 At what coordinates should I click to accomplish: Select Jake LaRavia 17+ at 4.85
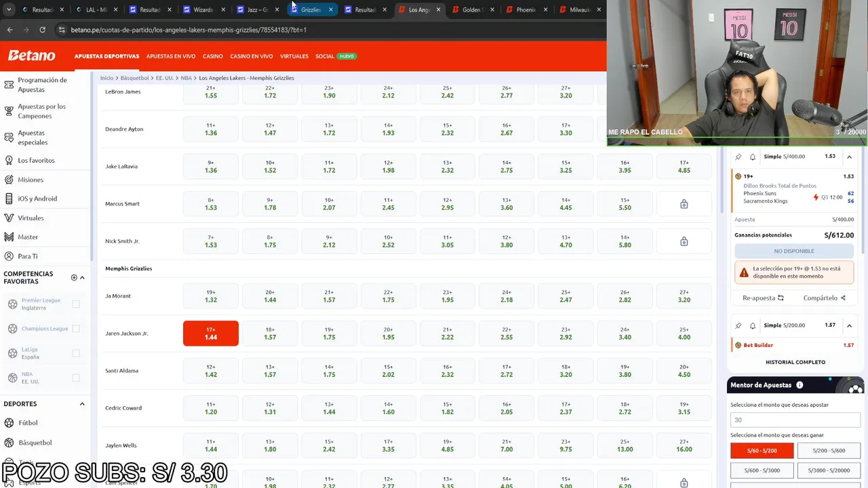click(x=684, y=167)
